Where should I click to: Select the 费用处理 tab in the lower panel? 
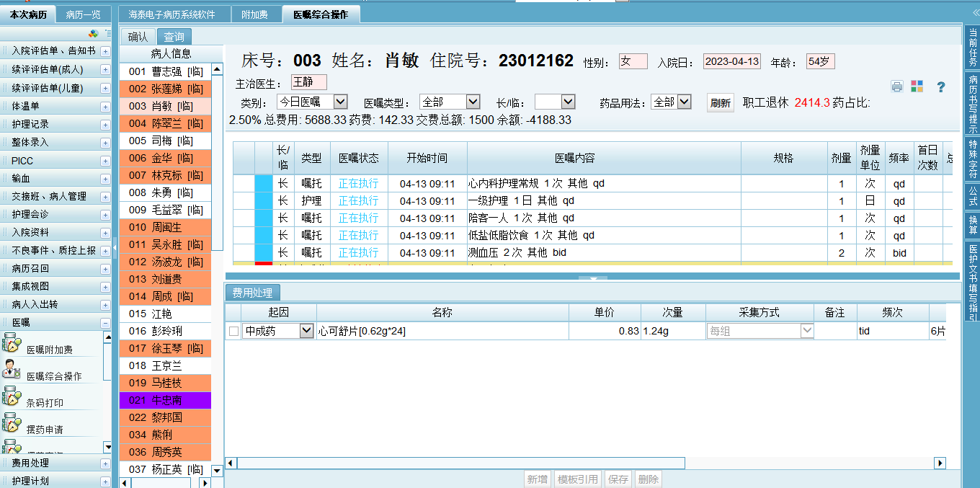pos(253,292)
